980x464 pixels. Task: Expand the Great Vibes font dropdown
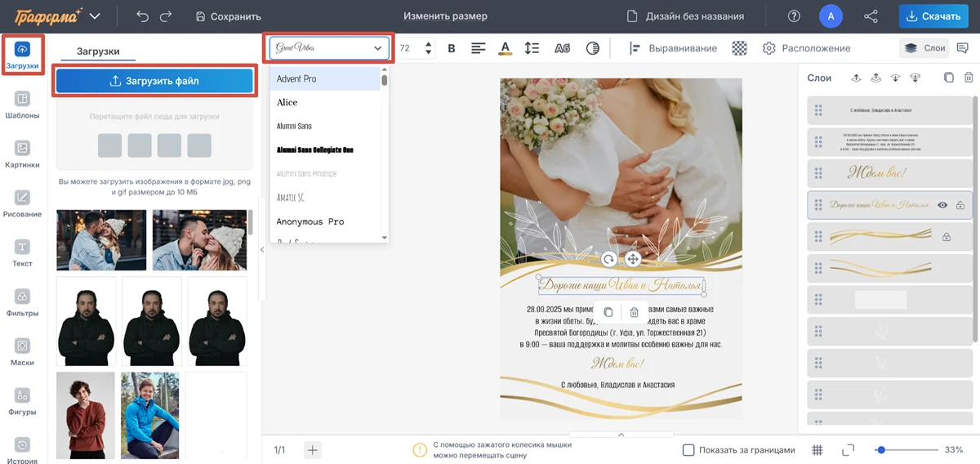click(x=329, y=48)
